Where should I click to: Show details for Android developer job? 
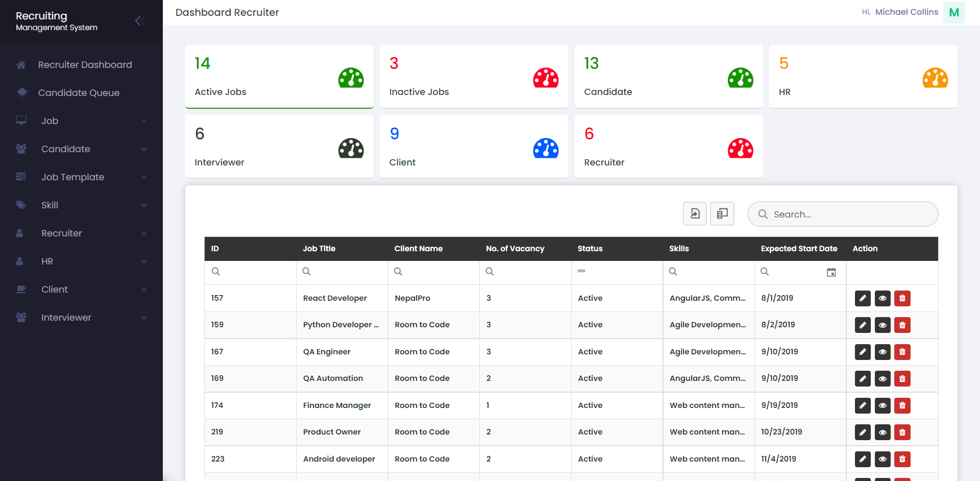pos(882,459)
